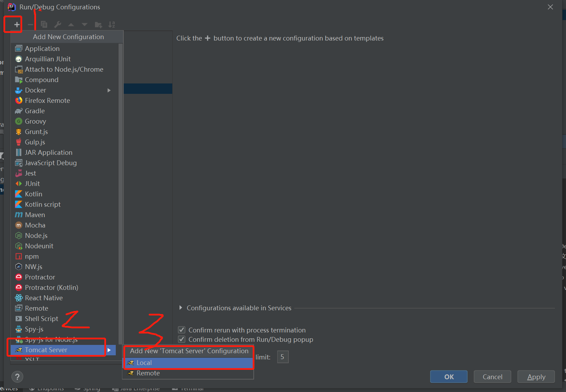
Task: Choose the Grunt.js entry
Action: pos(64,132)
